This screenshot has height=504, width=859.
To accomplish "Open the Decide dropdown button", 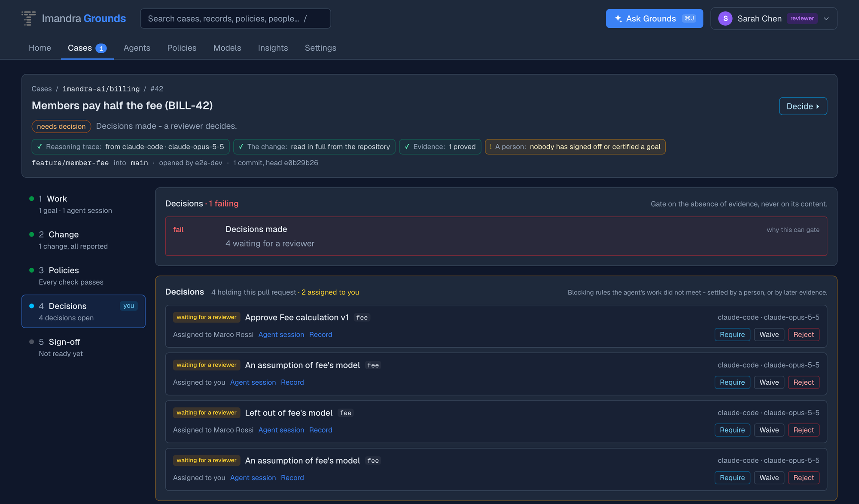I will point(803,106).
